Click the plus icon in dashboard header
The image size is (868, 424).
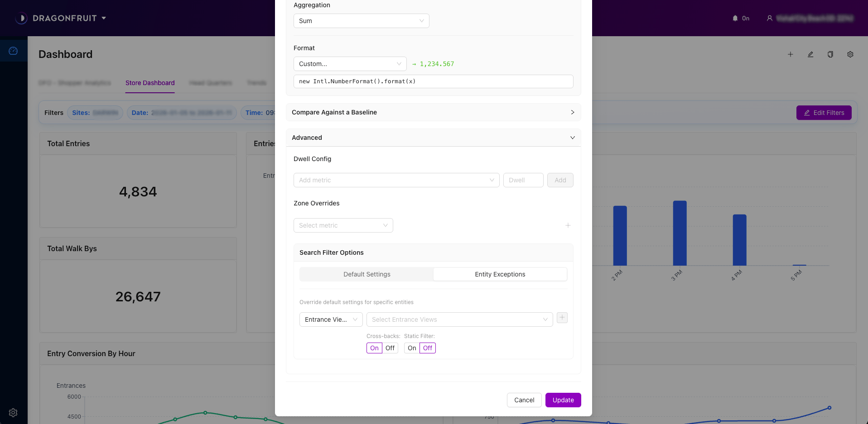(x=790, y=54)
